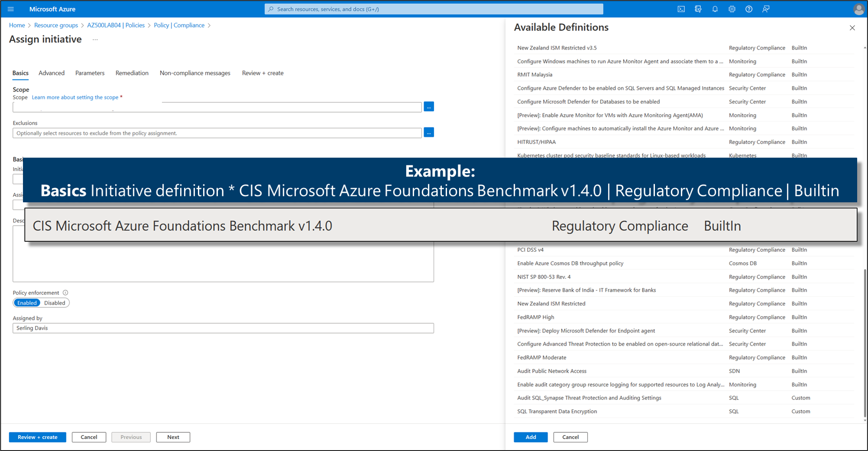The image size is (868, 451).
Task: Select Enable Azure Monitor for VMs with AMA
Action: coord(684,115)
